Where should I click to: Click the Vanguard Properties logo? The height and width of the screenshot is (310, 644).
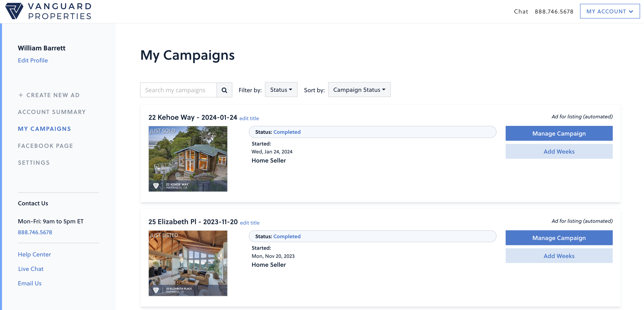click(48, 11)
